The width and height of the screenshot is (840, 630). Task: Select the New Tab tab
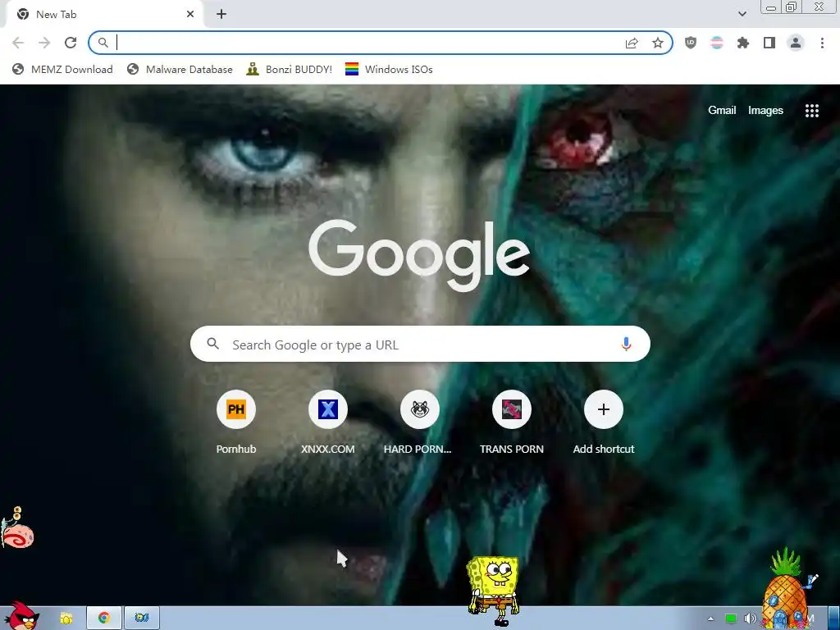click(104, 15)
